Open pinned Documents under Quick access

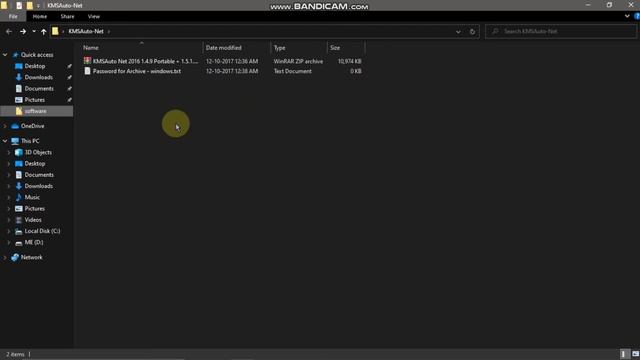pyautogui.click(x=39, y=89)
